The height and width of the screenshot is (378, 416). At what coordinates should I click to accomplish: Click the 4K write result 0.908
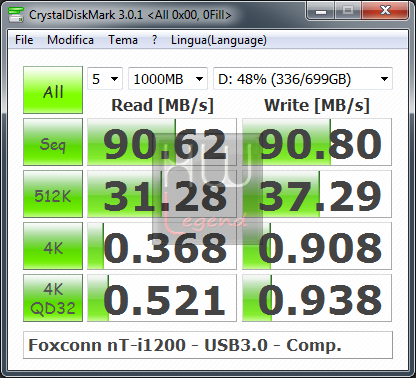point(317,246)
